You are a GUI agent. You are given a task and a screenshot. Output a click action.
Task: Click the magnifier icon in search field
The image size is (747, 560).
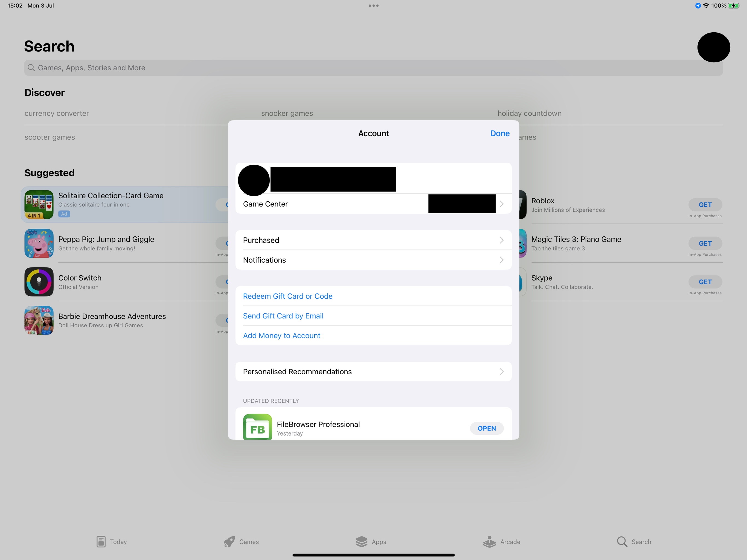click(x=31, y=68)
